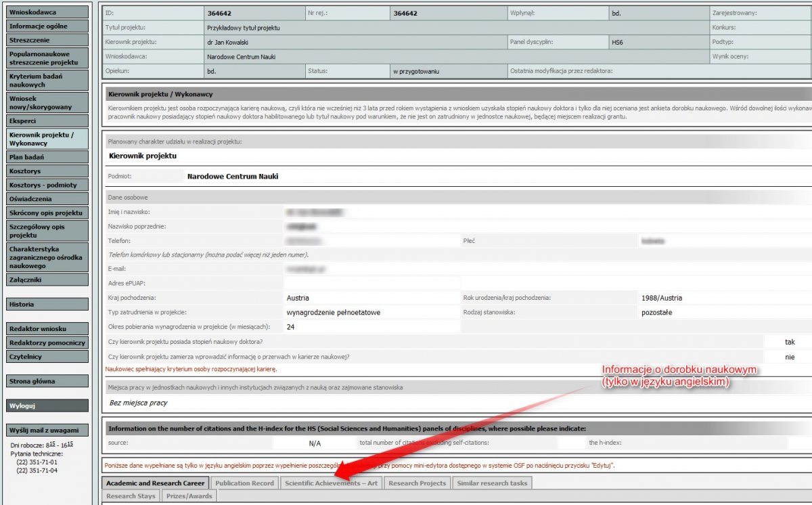Click the Wyloguj logout button
Viewport: 812px width, 505px height.
click(47, 406)
